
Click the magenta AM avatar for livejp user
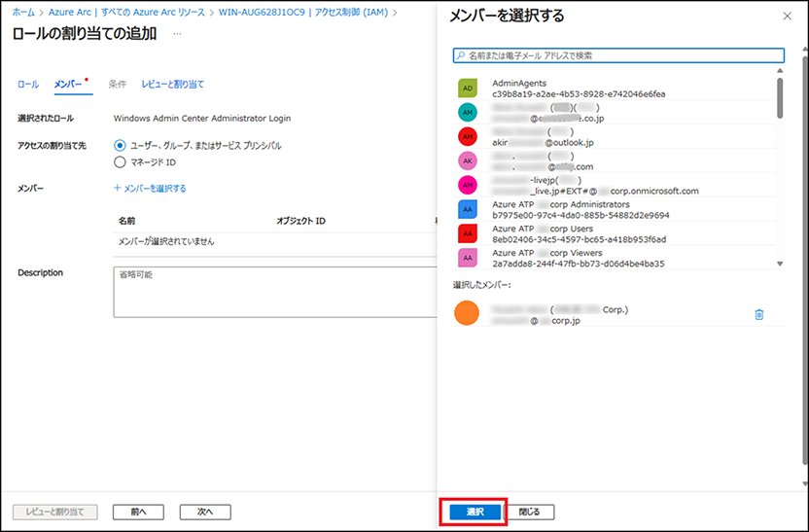468,185
